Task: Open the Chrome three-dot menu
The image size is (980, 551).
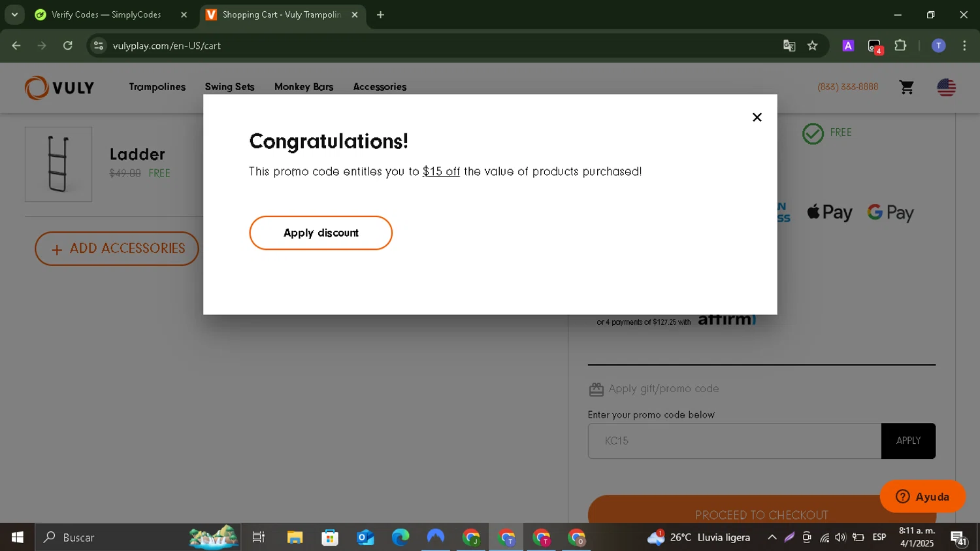Action: coord(964,46)
